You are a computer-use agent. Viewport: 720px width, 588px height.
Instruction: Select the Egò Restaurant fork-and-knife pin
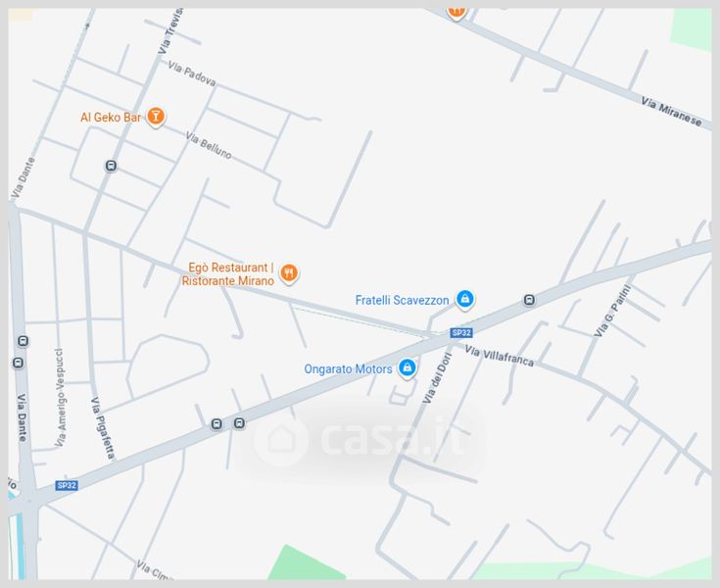pyautogui.click(x=289, y=273)
